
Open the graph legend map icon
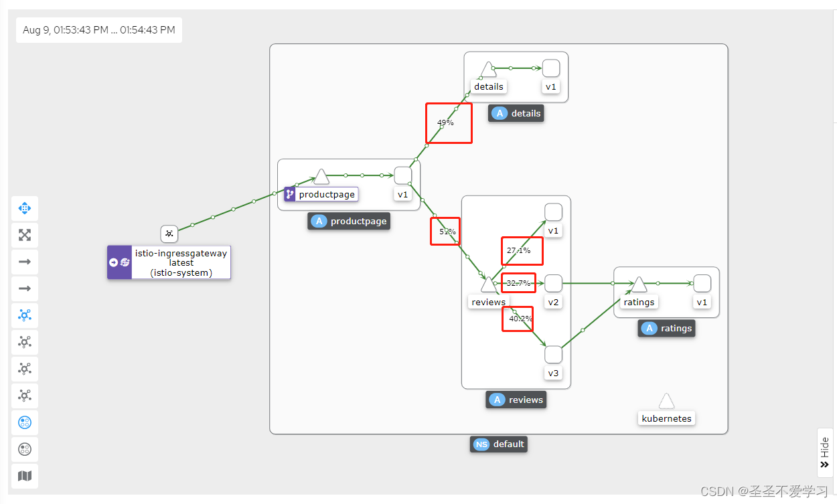tap(25, 476)
